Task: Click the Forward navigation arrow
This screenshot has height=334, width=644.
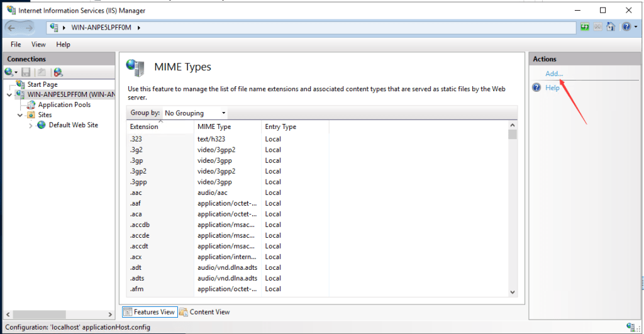Action: click(x=29, y=28)
